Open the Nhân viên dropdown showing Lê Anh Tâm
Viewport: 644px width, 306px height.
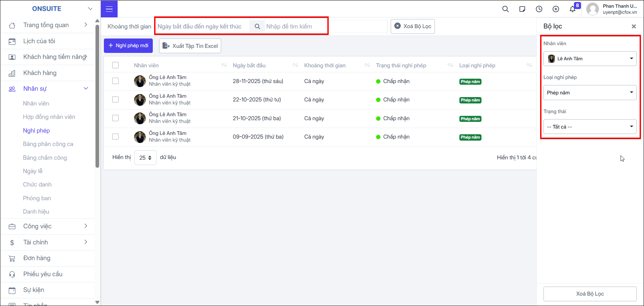coord(590,59)
